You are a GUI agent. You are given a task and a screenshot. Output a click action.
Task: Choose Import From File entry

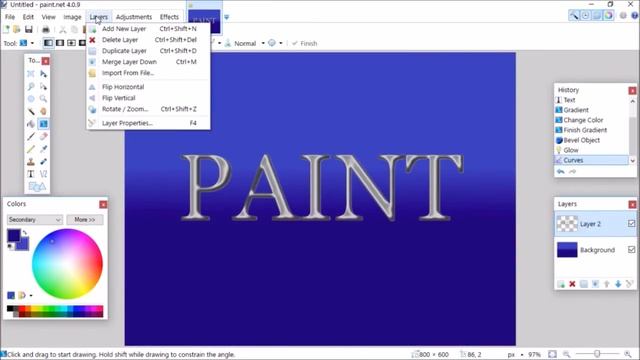click(149, 73)
